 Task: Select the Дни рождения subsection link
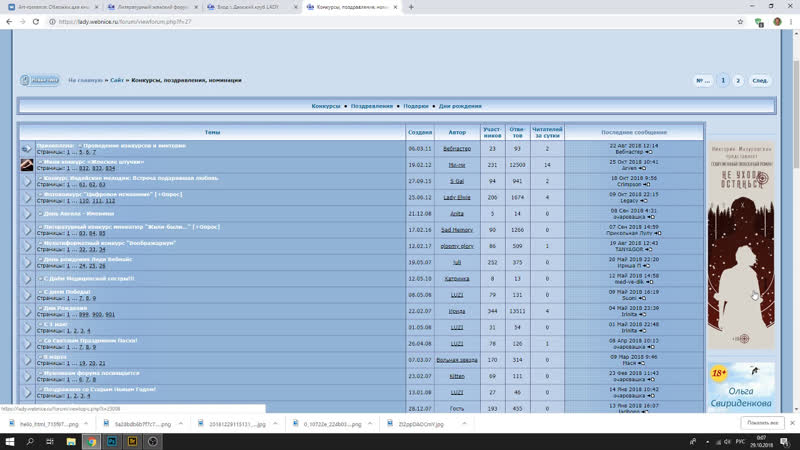(x=460, y=106)
